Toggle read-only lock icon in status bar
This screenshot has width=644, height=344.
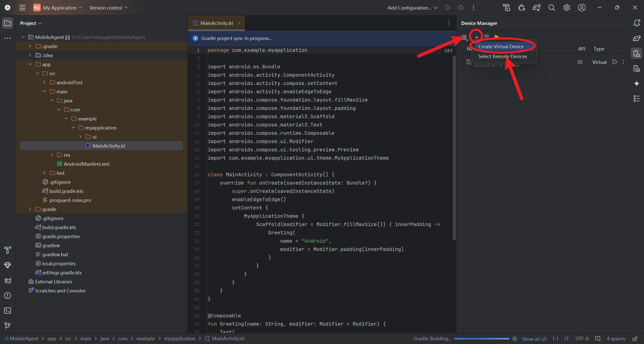[x=635, y=339]
